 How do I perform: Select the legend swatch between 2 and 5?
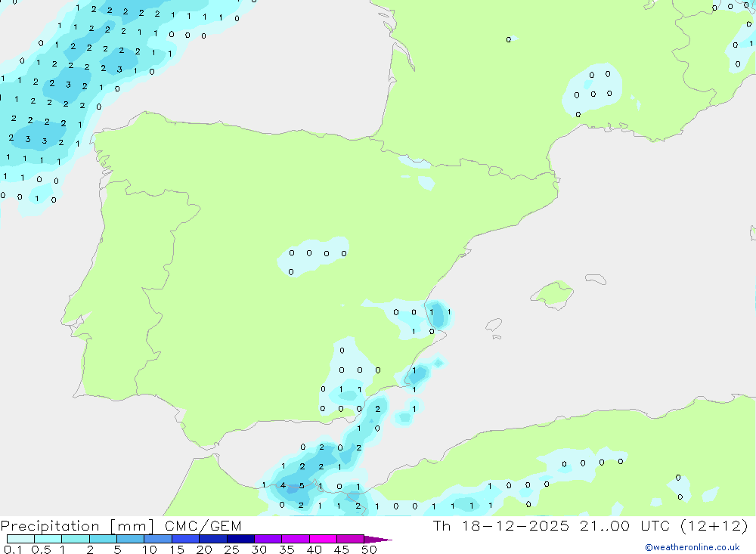(103, 539)
